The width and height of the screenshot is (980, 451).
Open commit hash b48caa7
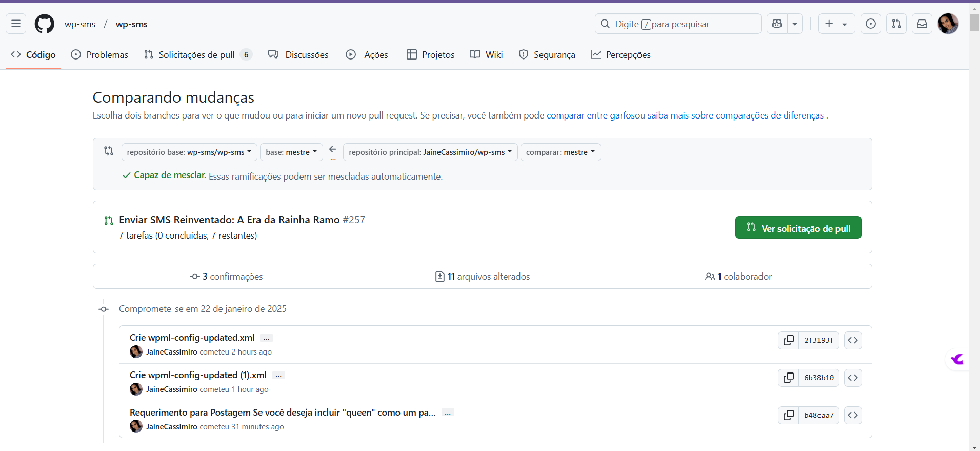819,415
